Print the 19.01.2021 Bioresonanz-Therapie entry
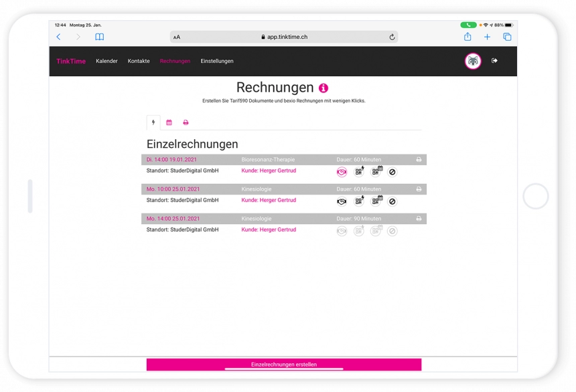Screen dimensions: 576x392 419,160
